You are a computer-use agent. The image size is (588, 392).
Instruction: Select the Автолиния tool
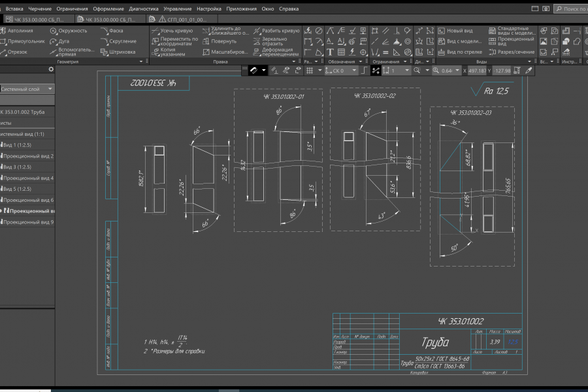click(x=17, y=31)
